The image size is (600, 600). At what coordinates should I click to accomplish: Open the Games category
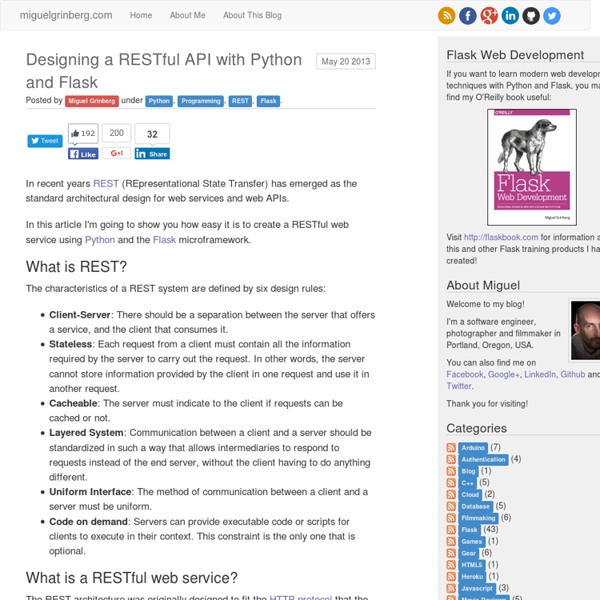point(472,542)
